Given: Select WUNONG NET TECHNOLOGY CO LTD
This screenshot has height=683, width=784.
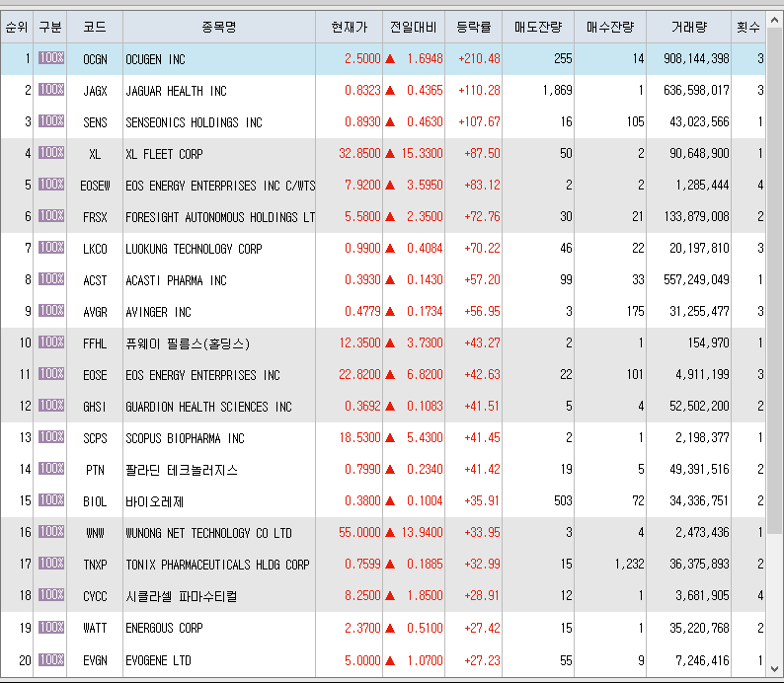Looking at the screenshot, I should pyautogui.click(x=208, y=533).
